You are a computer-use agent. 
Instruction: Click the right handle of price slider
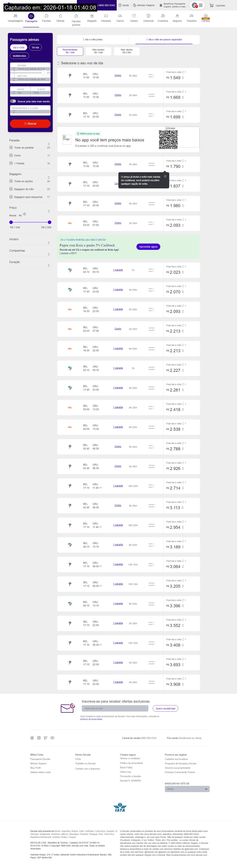point(50,222)
